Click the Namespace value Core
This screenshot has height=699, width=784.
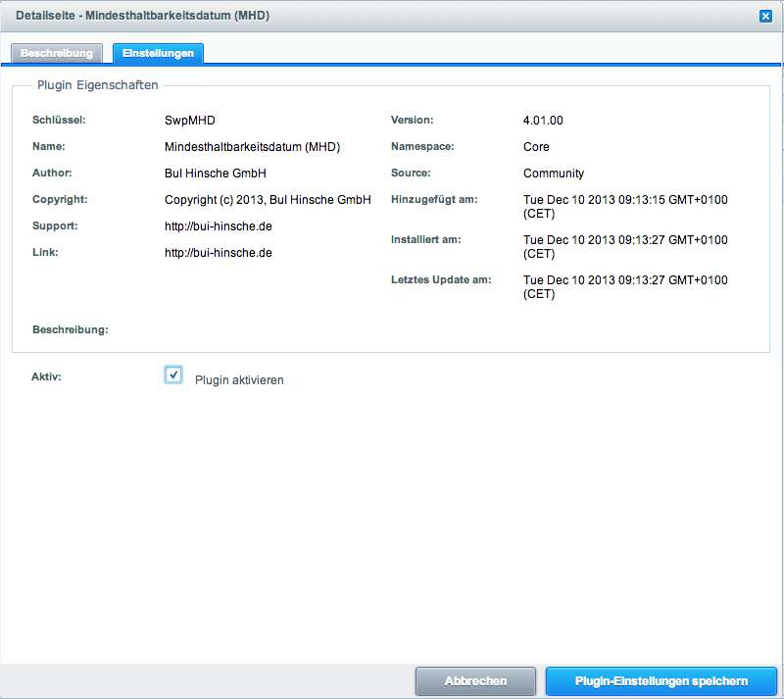(536, 147)
